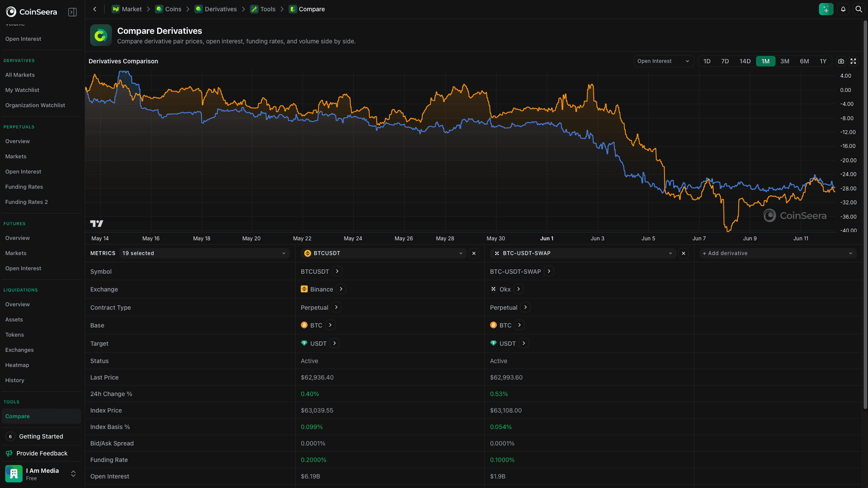Open the Coins breadcrumb
The height and width of the screenshot is (488, 868).
[168, 9]
